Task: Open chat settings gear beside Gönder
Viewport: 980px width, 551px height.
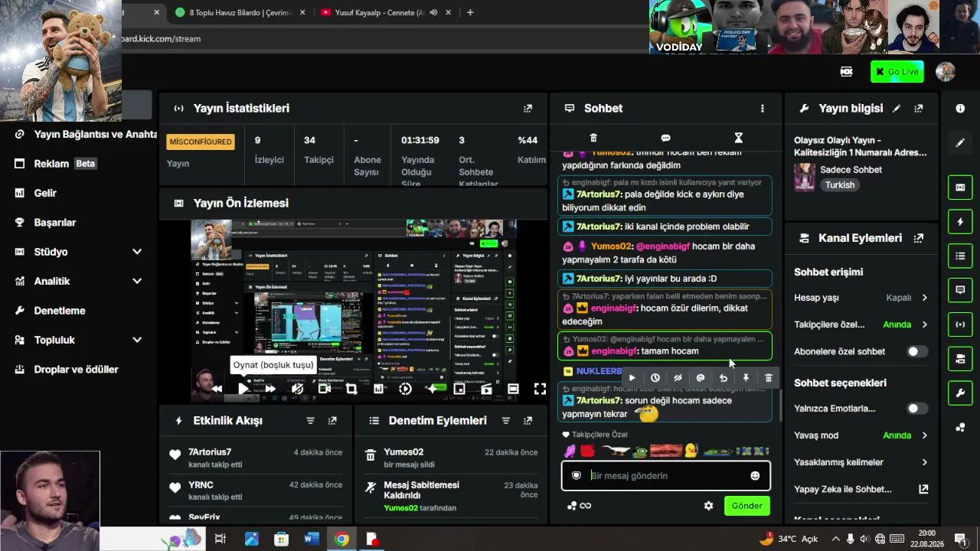Action: tap(708, 506)
